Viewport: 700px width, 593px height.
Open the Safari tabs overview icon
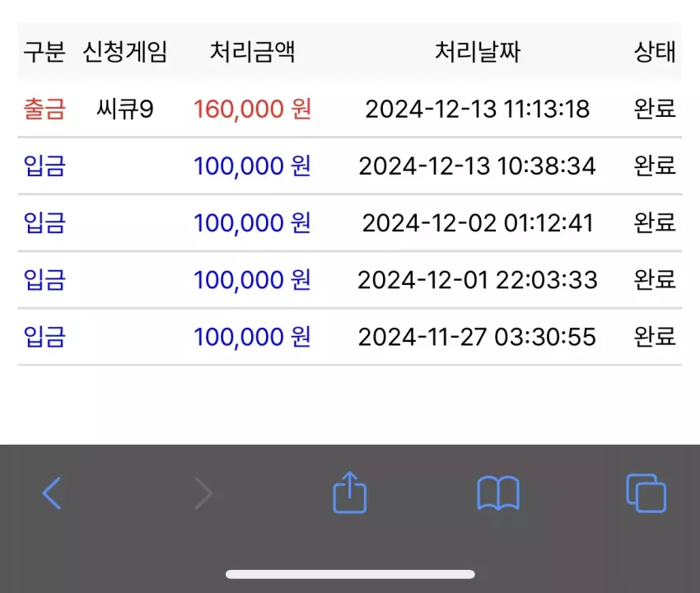coord(646,493)
